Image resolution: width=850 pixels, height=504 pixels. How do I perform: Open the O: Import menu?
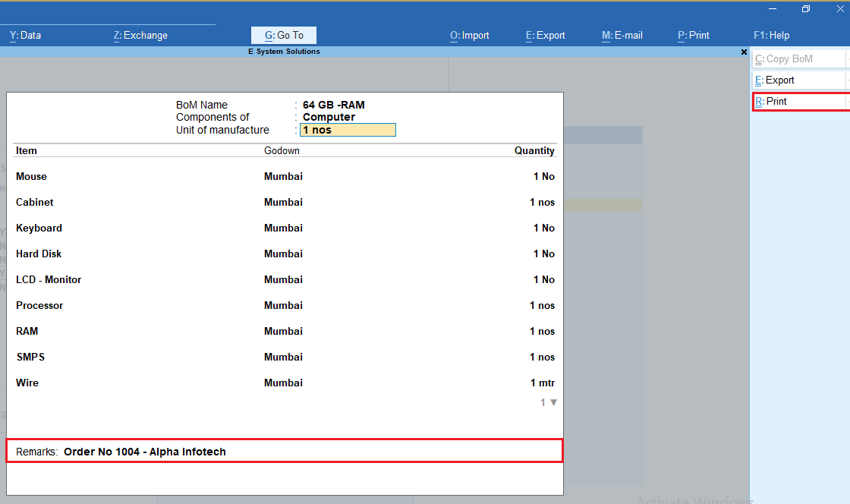point(469,35)
